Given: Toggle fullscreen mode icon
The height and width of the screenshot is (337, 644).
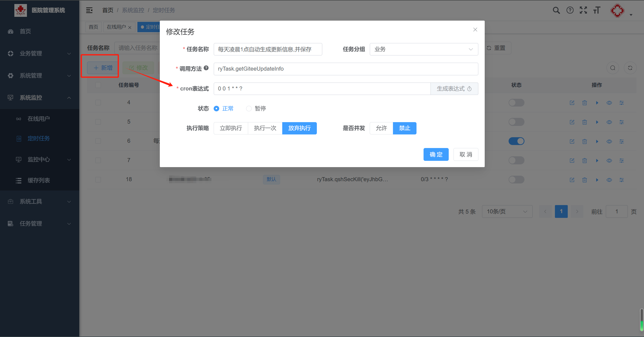Looking at the screenshot, I should [583, 10].
